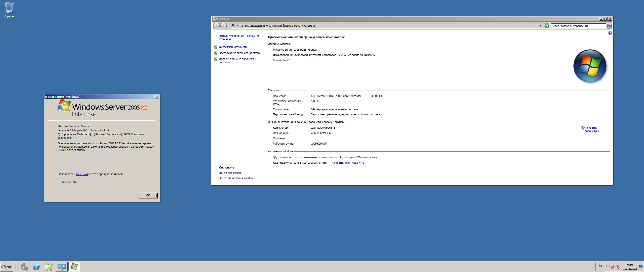The width and height of the screenshot is (644, 272).
Task: Switch to the Система control panel taskbar button
Action: [61, 267]
